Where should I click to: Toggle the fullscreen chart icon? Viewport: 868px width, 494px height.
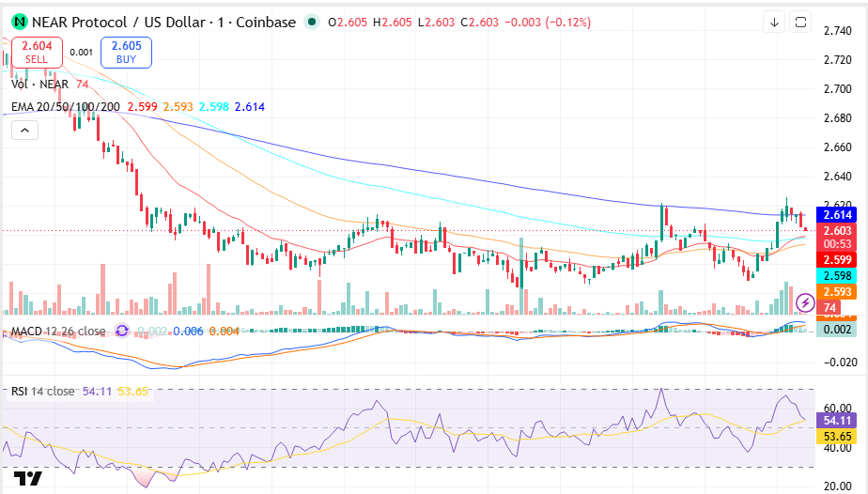coord(800,23)
